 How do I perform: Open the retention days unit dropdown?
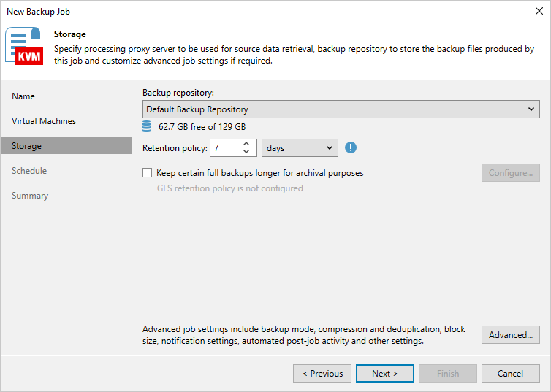tap(300, 147)
